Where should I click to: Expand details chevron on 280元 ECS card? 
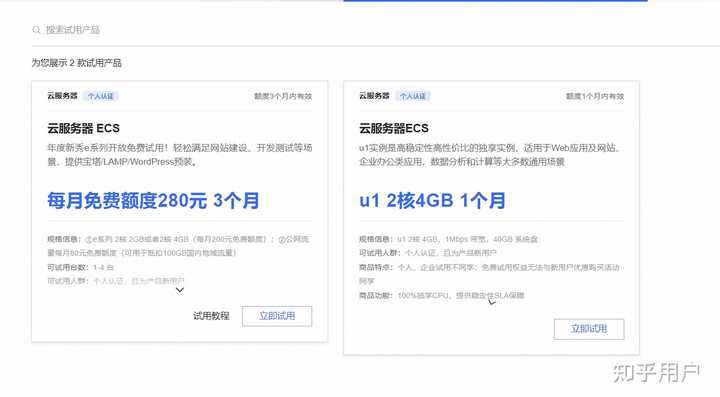pos(180,290)
